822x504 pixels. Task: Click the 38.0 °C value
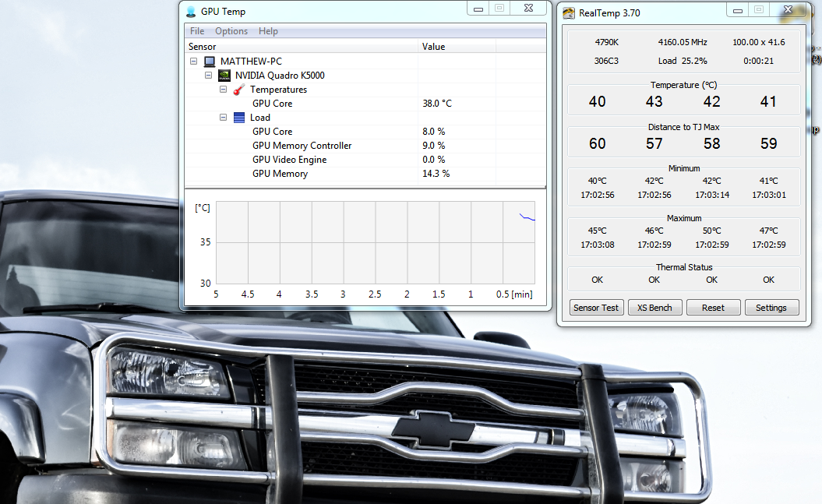click(437, 104)
